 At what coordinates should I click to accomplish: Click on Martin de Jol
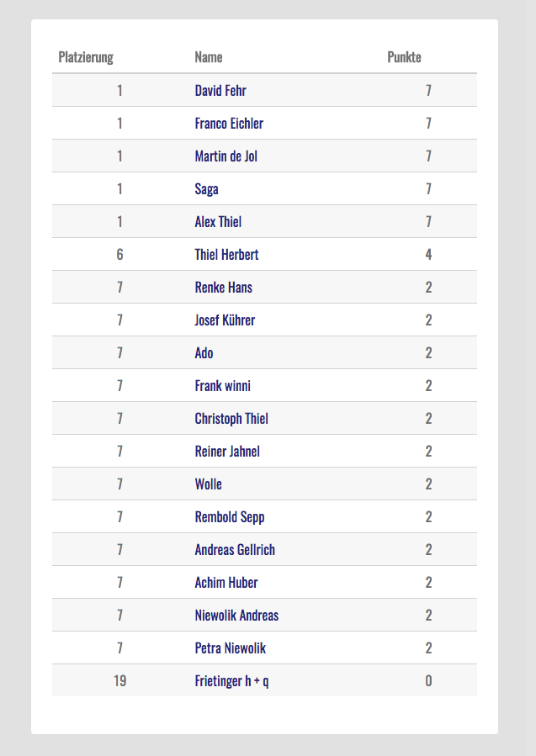[x=226, y=156]
